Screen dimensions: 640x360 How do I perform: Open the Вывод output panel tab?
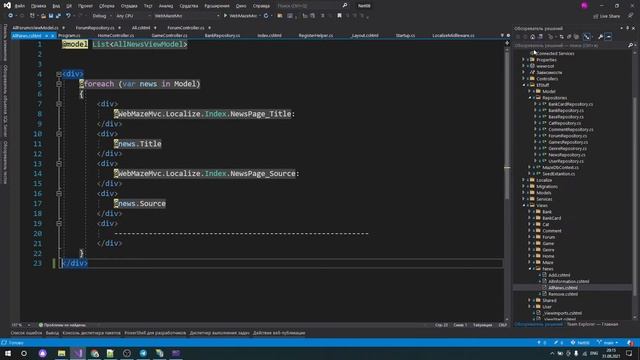(52, 333)
